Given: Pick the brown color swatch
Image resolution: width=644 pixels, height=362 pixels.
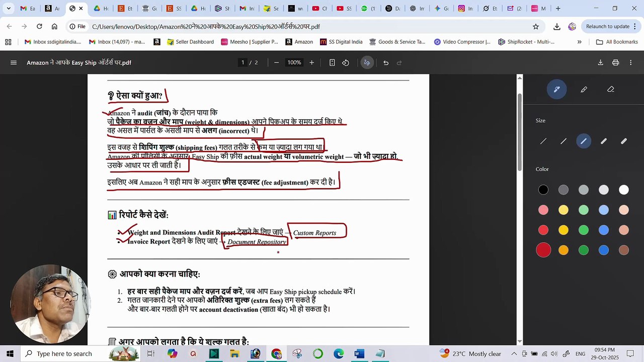Looking at the screenshot, I should pos(624,250).
